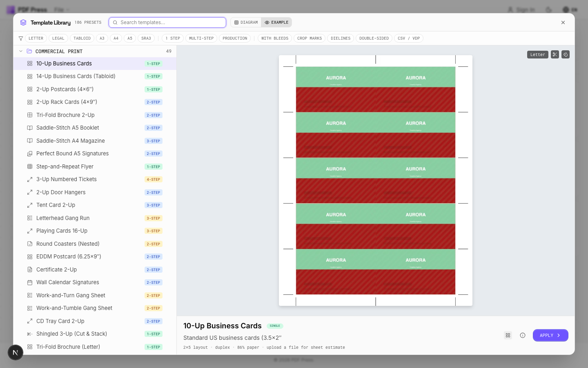Viewport: 588px width, 368px height.
Task: Apply the 10-Up Business Cards template
Action: tap(550, 335)
